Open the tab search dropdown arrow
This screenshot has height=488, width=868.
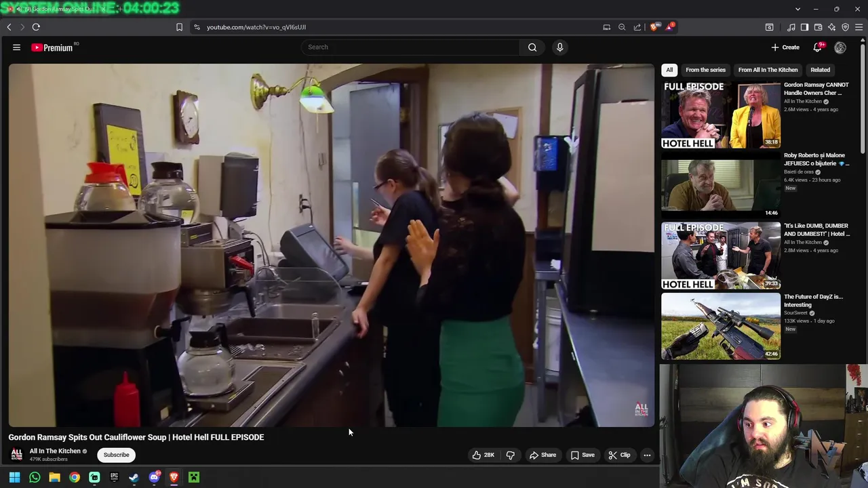pyautogui.click(x=797, y=9)
